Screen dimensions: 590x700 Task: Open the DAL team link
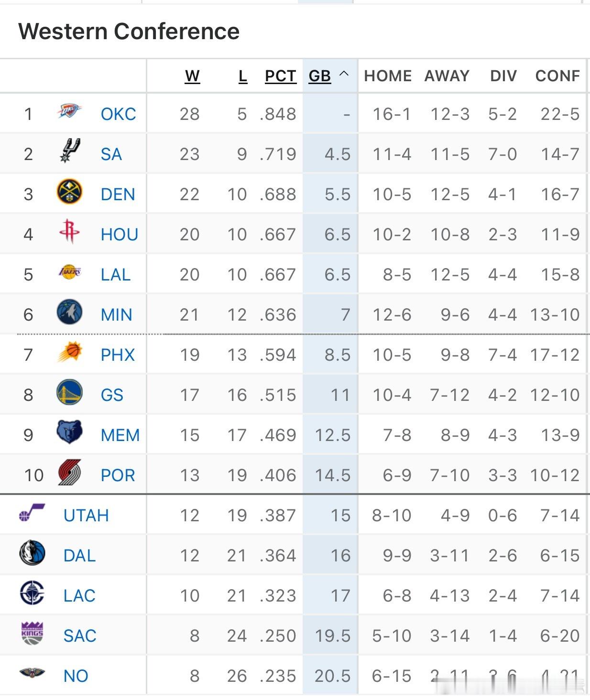(79, 556)
